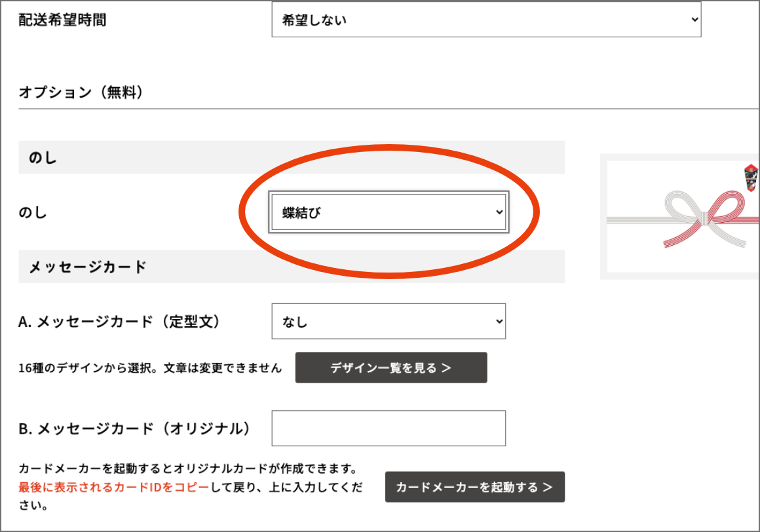Open the 配送希望時間 dropdown showing 希望しない
Screen dimensions: 760x532
click(485, 20)
